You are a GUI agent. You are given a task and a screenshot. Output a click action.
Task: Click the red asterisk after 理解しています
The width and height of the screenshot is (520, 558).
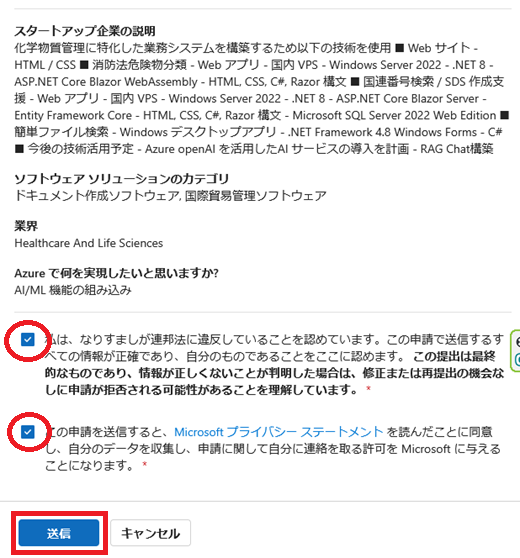368,389
